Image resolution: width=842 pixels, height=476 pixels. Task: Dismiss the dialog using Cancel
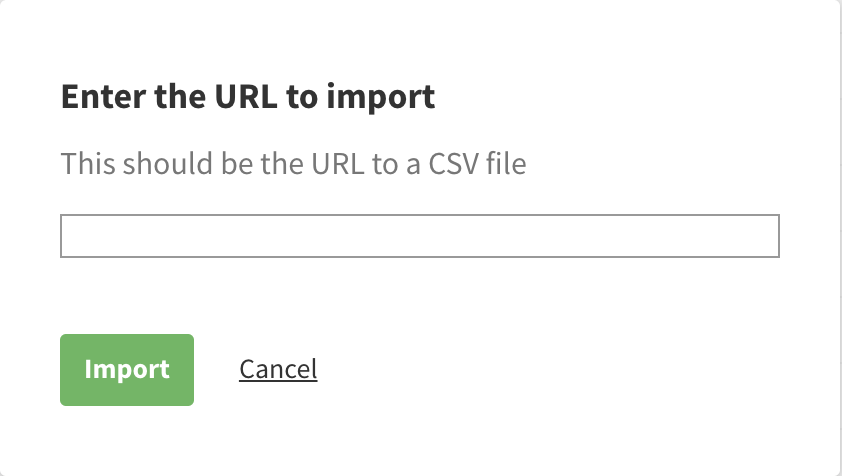278,370
